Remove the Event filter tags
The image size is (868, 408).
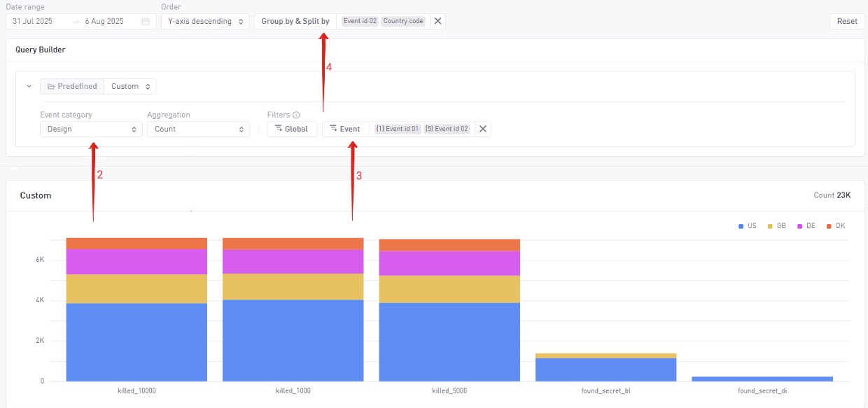point(483,129)
